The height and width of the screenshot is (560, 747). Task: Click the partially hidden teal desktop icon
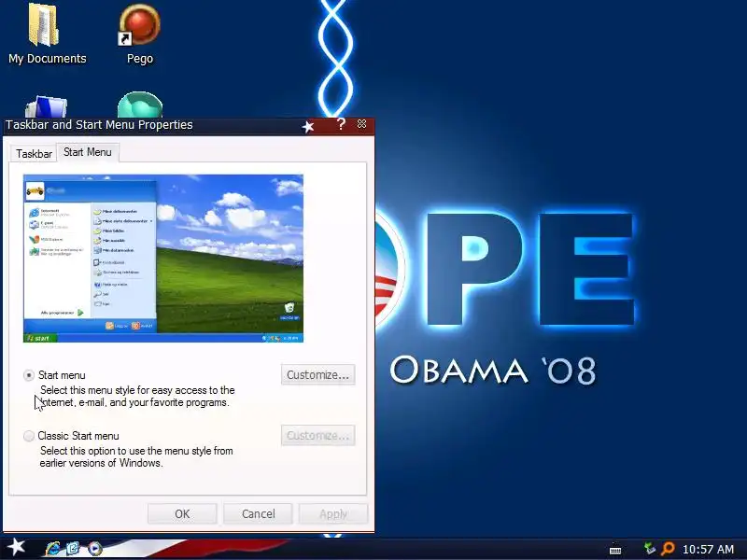(139, 105)
